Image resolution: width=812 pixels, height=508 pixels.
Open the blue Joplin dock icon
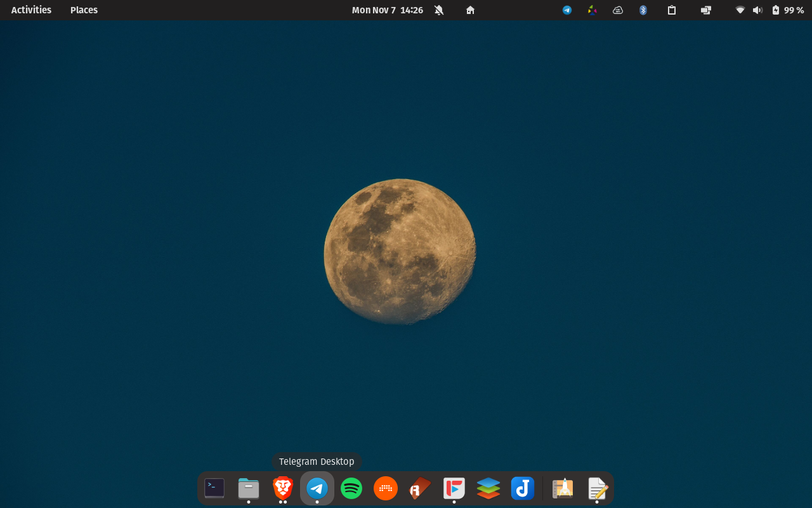point(523,488)
